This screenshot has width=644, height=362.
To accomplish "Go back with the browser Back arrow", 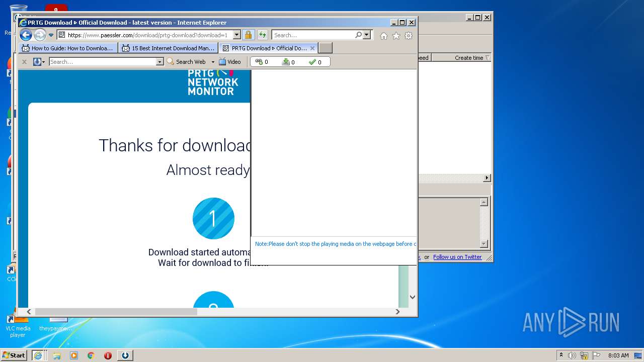I will (26, 35).
